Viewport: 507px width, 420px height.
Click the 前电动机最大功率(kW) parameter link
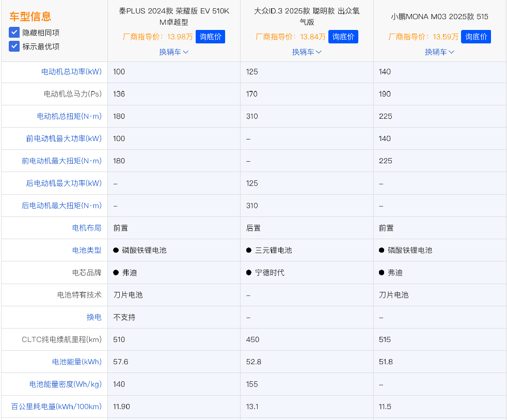[x=64, y=138]
